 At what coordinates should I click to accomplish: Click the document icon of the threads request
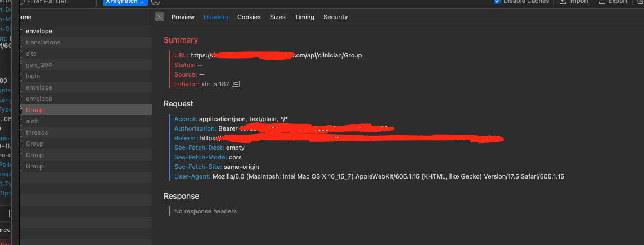[21, 133]
